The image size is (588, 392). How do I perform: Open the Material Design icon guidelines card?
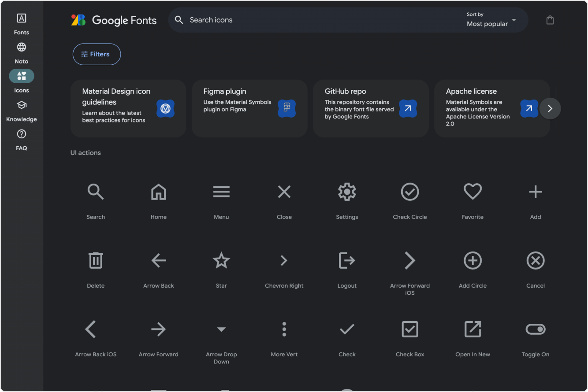pyautogui.click(x=128, y=108)
